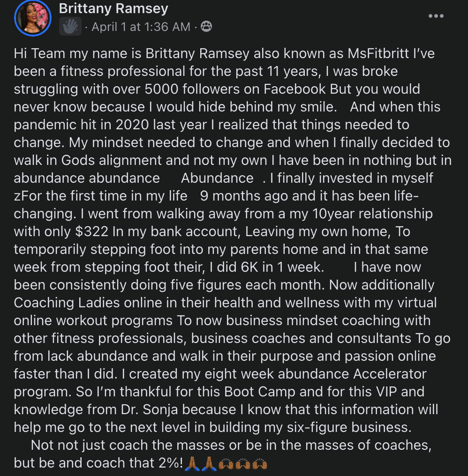
Task: Click the first praying hands emoji
Action: click(192, 464)
